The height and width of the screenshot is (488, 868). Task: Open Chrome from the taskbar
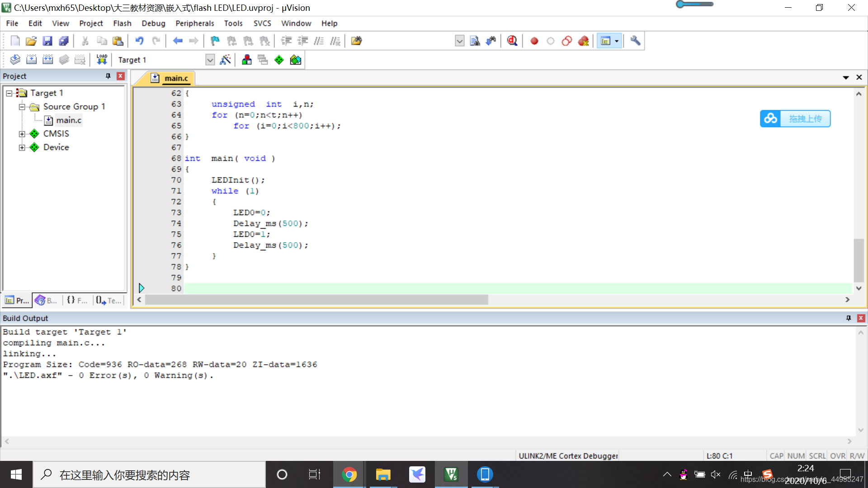[349, 474]
